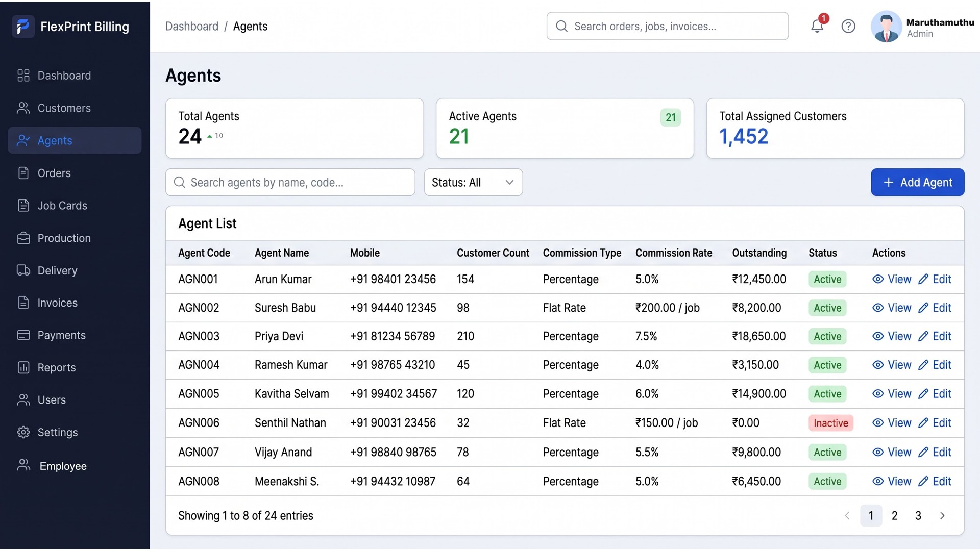Click the Dashboard breadcrumb link
Screen dimensions: 980x551
pyautogui.click(x=192, y=26)
